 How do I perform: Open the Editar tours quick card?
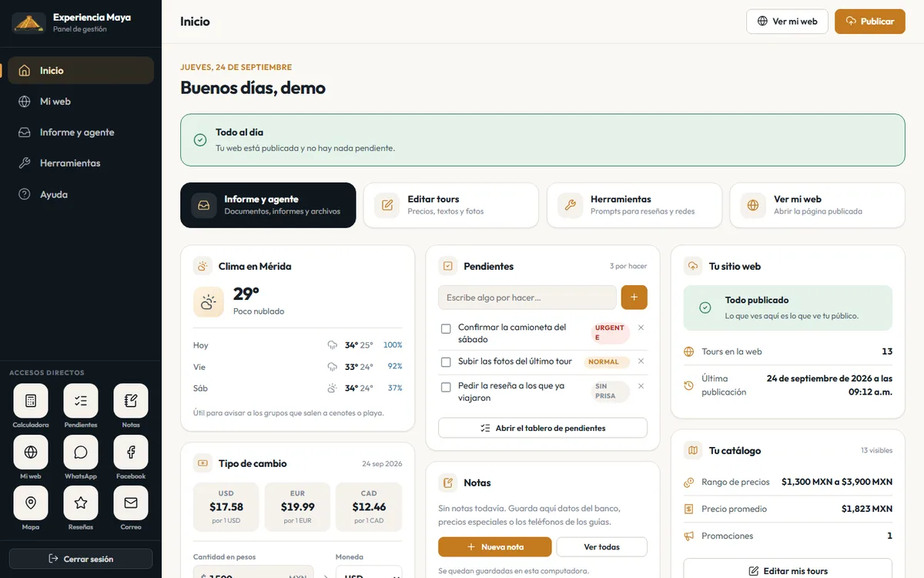click(x=451, y=205)
